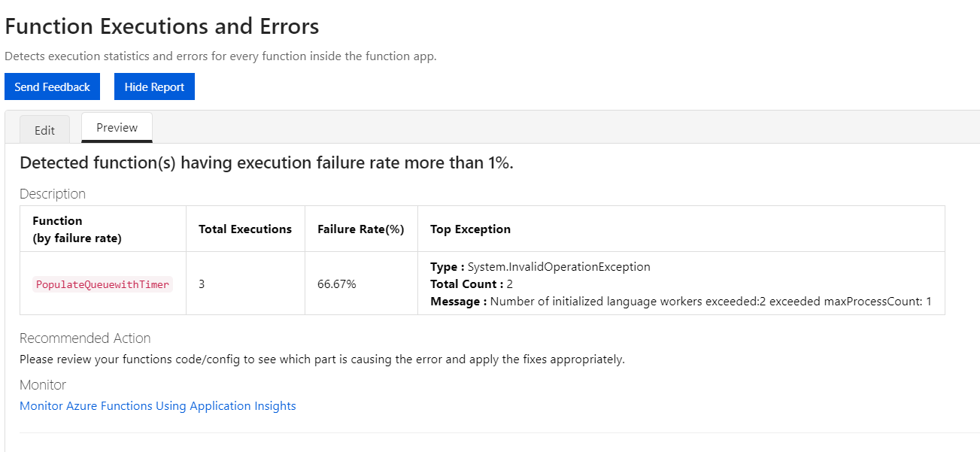Switch to the Edit tab
Viewport: 980px width, 452px height.
tap(44, 129)
